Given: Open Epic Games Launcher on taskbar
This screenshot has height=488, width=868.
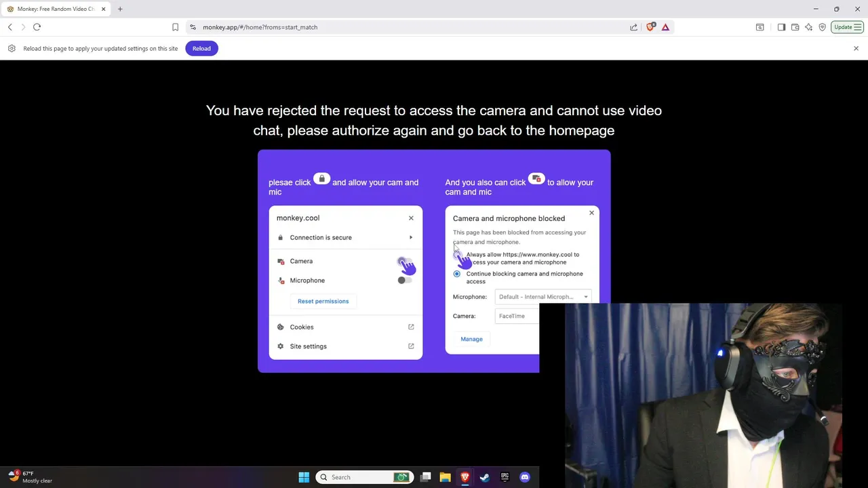Looking at the screenshot, I should coord(505,477).
